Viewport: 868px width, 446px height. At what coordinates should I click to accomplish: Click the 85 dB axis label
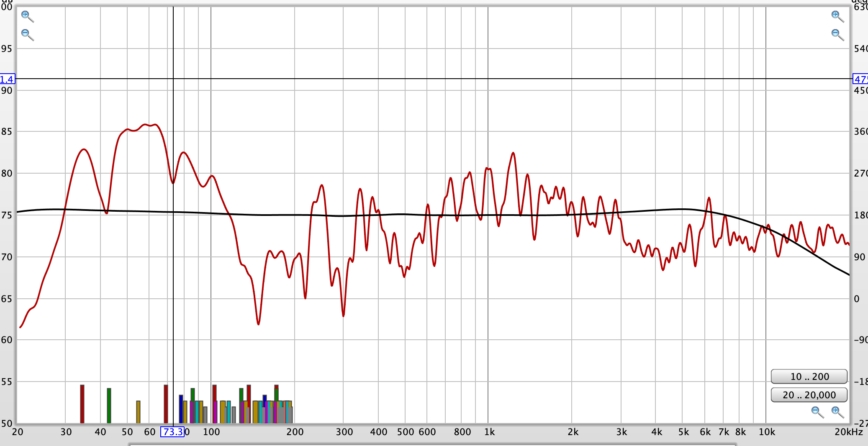(x=6, y=131)
